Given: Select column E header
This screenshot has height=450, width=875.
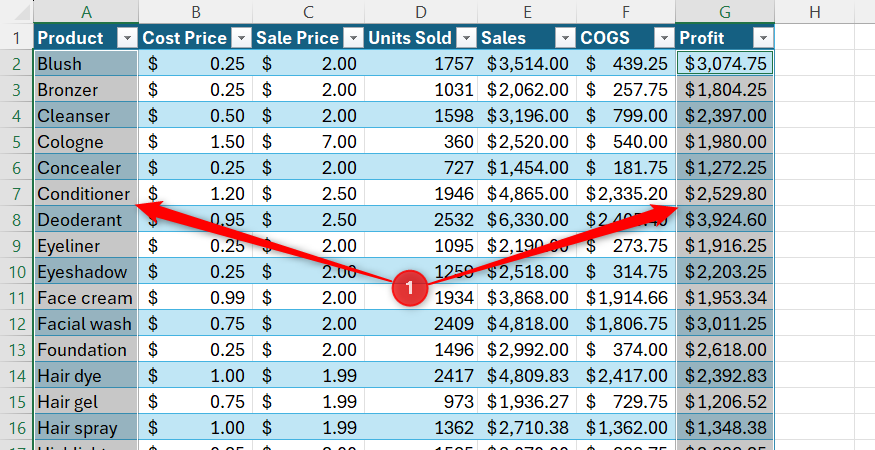Looking at the screenshot, I should [527, 12].
